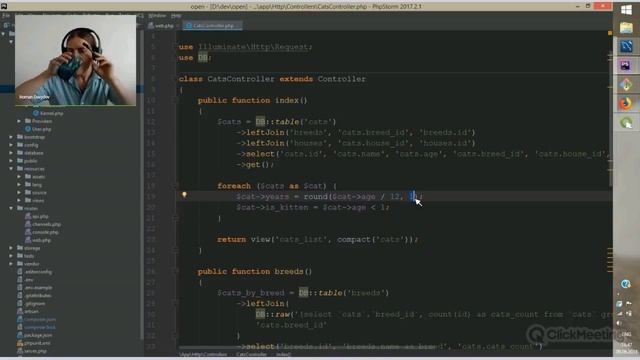The height and width of the screenshot is (360, 640).
Task: Expand the views folder
Action: click(x=19, y=200)
